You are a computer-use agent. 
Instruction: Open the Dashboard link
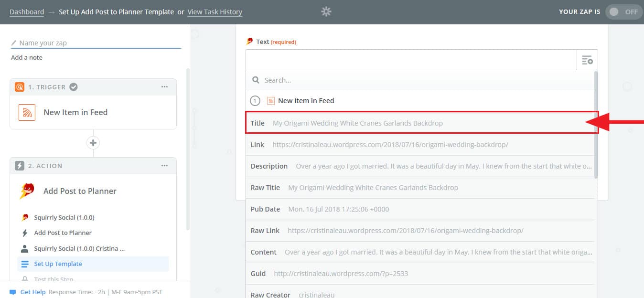[x=27, y=12]
